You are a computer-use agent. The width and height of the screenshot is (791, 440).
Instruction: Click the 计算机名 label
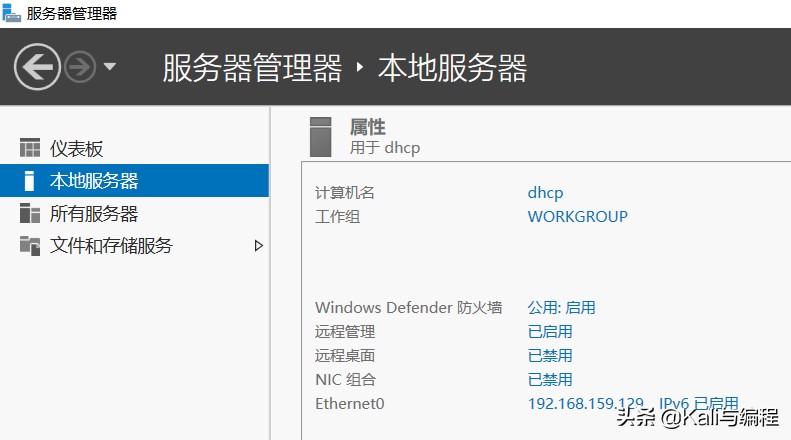pos(345,193)
